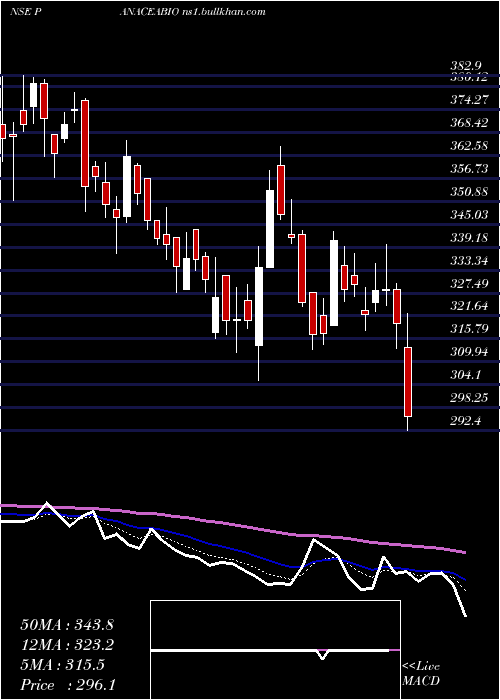This screenshot has width=500, height=700.
Task: Click the 50MA : 343.8 readout
Action: point(67,625)
